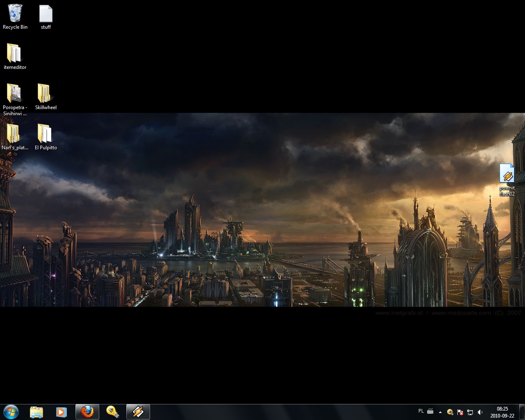Screen dimensions: 525x420
Task: Open the Windows Start menu
Action: [11, 412]
